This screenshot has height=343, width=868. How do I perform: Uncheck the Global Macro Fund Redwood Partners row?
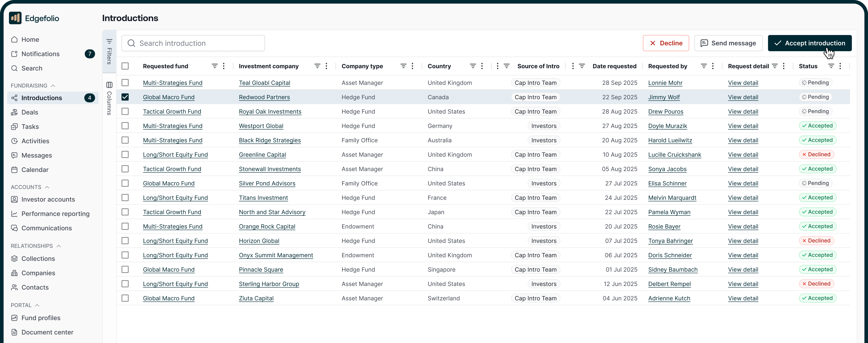click(x=125, y=97)
